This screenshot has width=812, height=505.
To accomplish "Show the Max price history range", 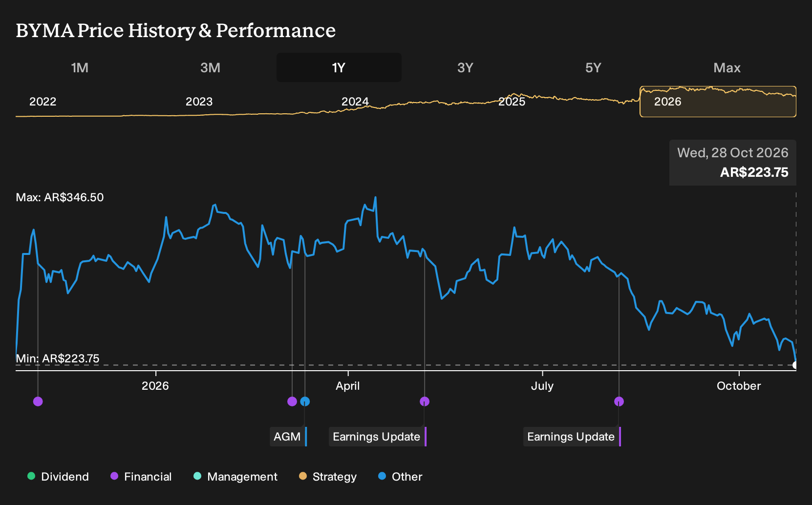I will click(x=727, y=67).
